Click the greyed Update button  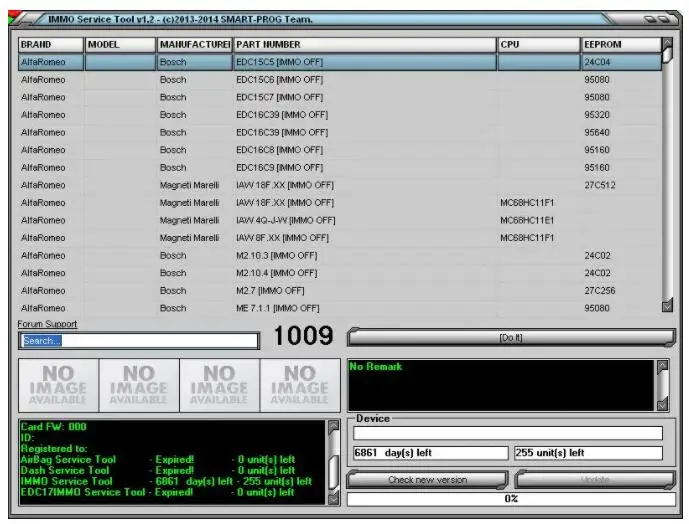coord(595,480)
